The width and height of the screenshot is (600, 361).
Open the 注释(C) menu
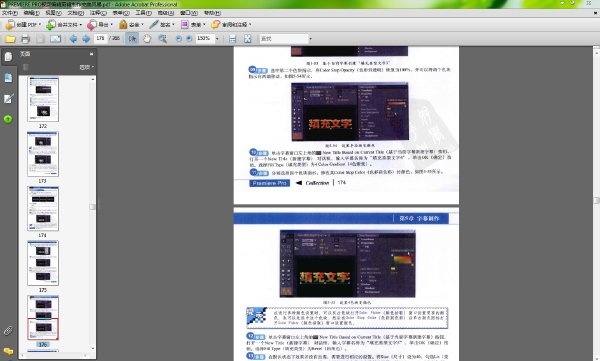tap(98, 13)
